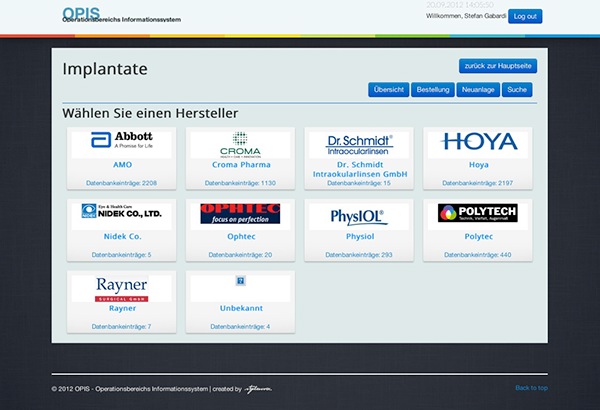600x410 pixels.
Task: Open the Croma Pharma manufacturer link
Action: pos(241,165)
